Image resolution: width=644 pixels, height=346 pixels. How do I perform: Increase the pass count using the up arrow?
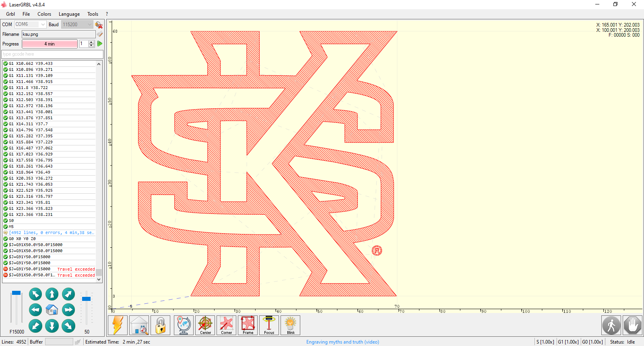[x=91, y=42]
